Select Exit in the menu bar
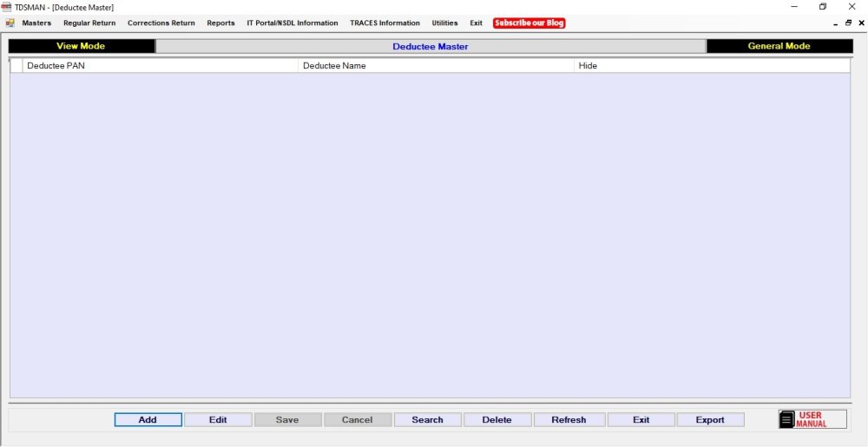Screen dimensions: 868x447 (476, 23)
